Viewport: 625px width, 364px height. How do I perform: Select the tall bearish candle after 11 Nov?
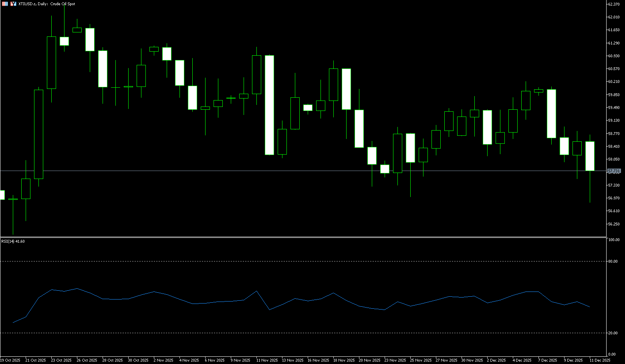pos(269,105)
